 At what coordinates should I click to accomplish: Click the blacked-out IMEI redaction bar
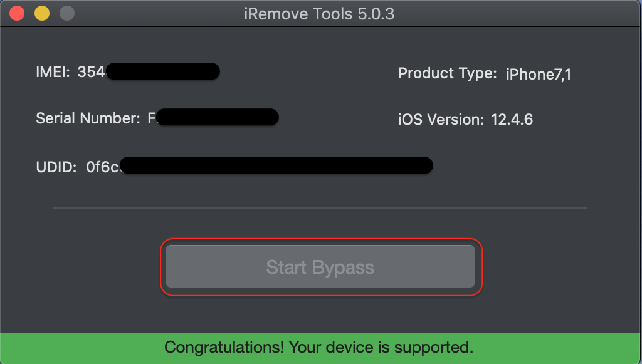(163, 71)
